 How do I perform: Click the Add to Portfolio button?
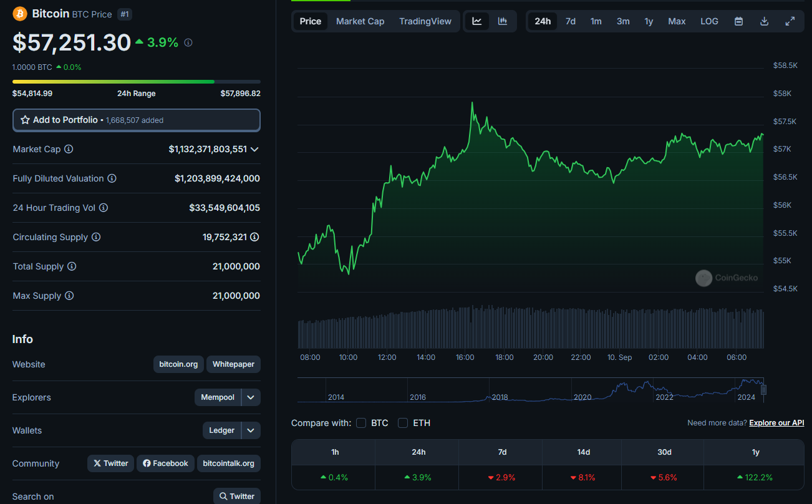click(137, 120)
